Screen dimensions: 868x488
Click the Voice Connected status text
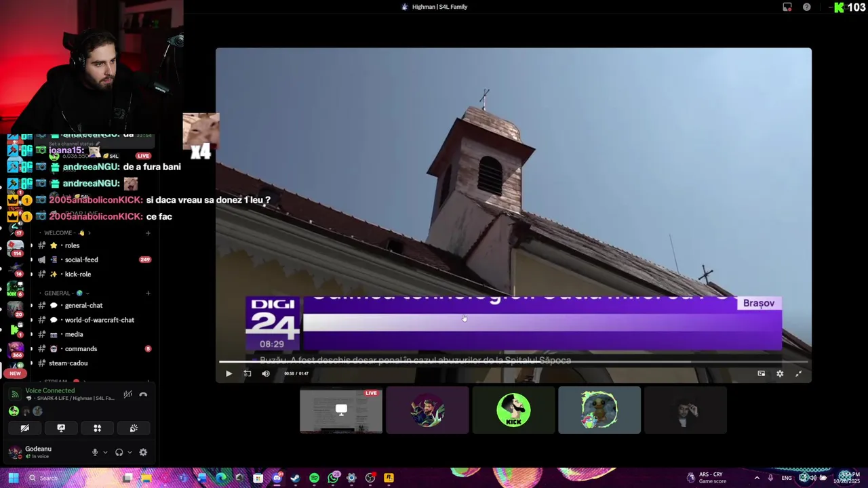(50, 390)
